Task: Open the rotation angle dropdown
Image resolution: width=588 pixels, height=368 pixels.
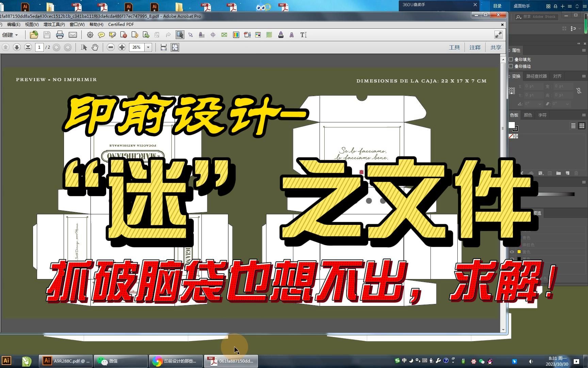Action: click(540, 104)
